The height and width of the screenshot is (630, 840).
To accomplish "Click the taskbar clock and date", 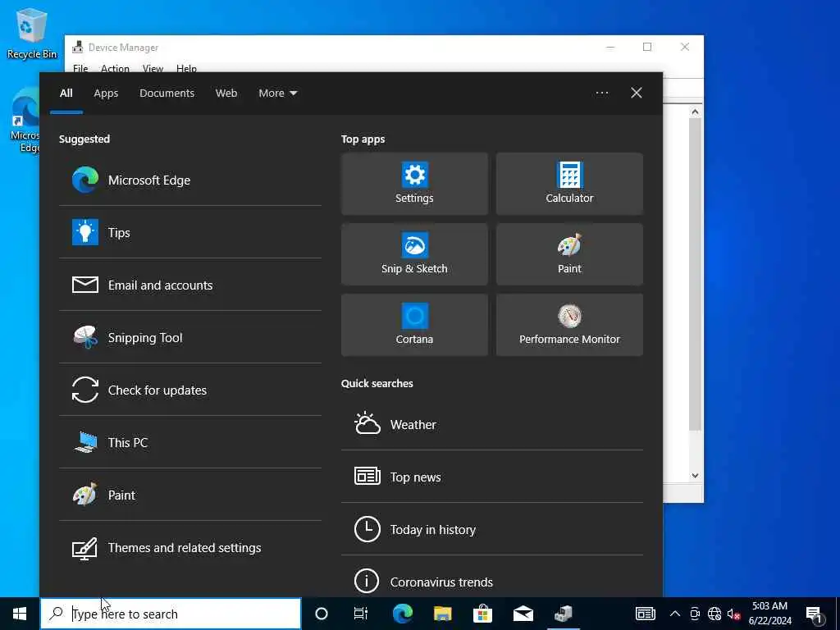I will 769,614.
